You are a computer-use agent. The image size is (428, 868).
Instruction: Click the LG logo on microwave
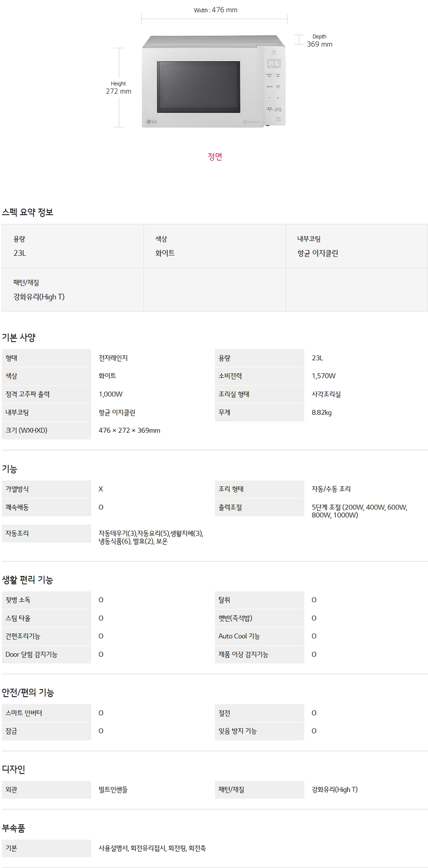151,122
